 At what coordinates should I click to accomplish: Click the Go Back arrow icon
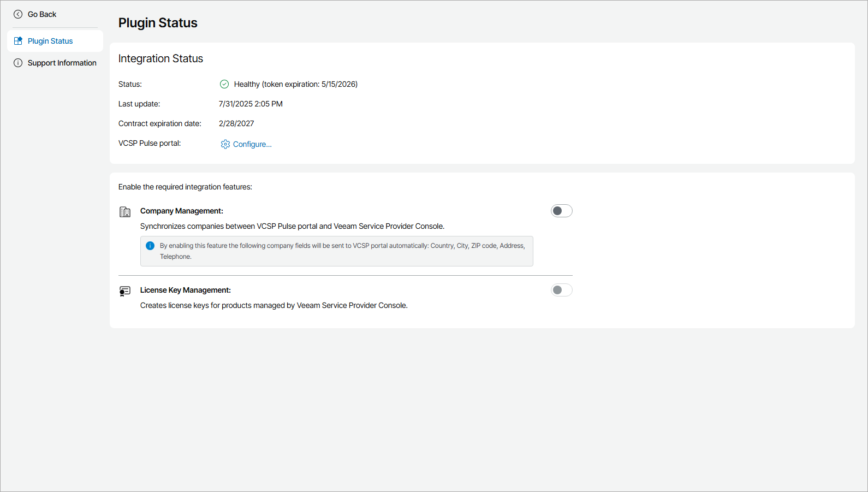tap(18, 14)
